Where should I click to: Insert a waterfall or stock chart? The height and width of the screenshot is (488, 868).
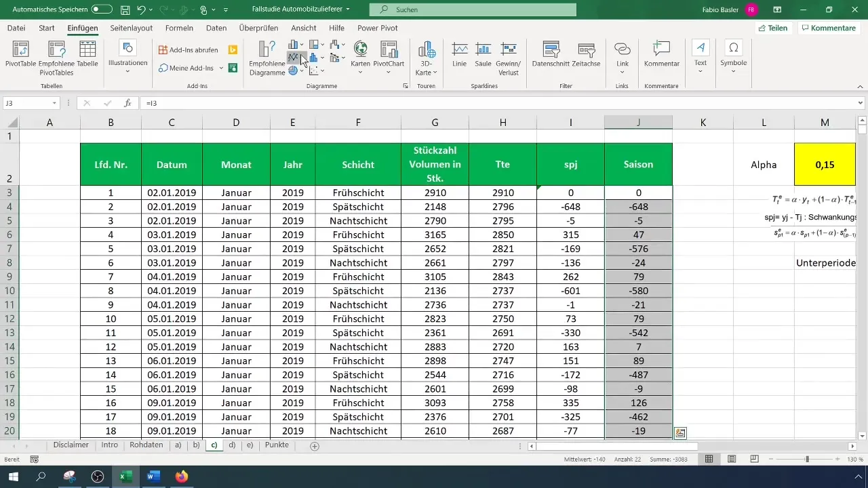(338, 45)
